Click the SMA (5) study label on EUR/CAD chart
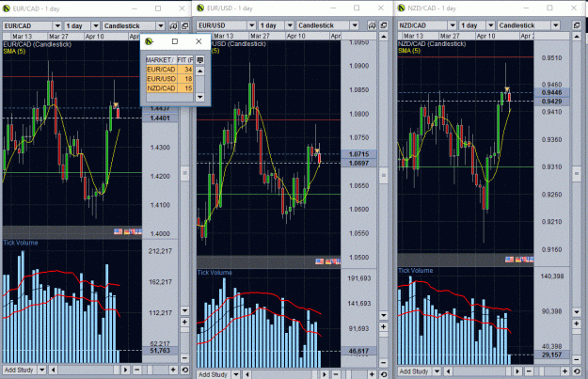 click(14, 51)
